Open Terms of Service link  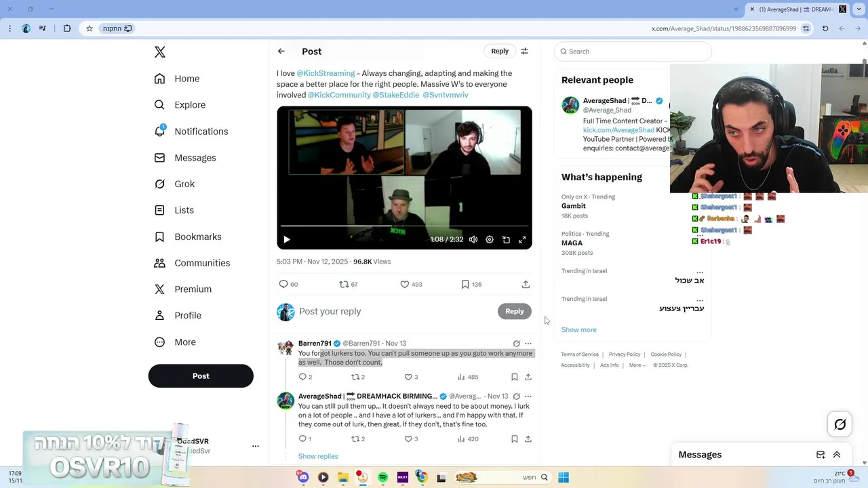580,354
